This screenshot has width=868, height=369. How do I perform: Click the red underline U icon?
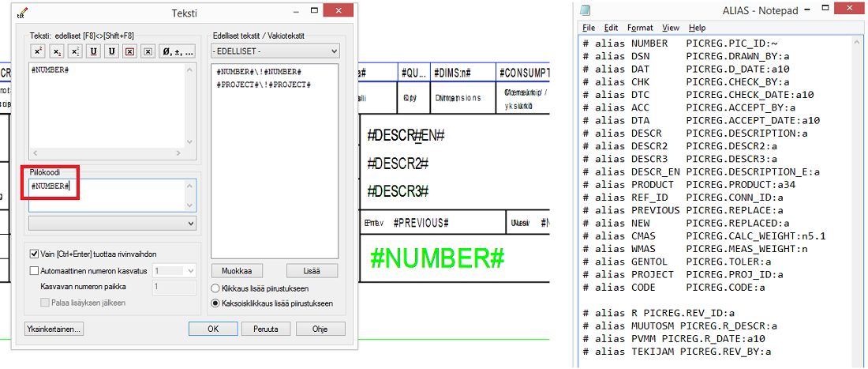(x=93, y=51)
